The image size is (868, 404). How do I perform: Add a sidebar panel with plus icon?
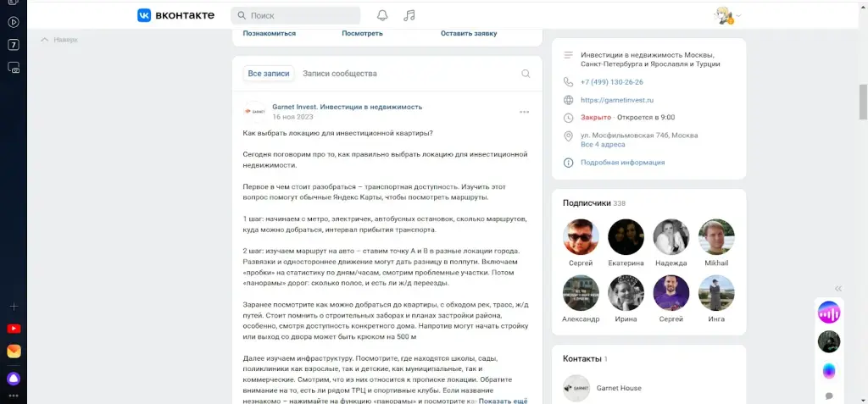tap(14, 307)
